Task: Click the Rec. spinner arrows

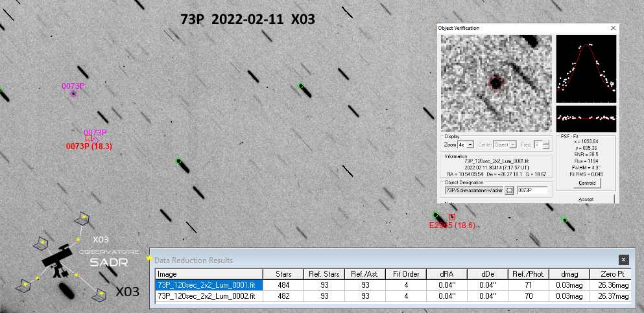Action: point(545,145)
